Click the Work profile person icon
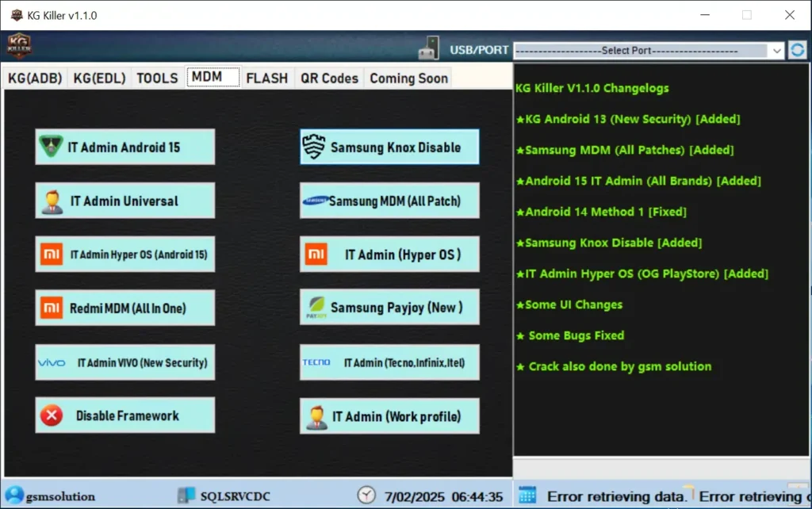This screenshot has height=509, width=812. pos(317,417)
